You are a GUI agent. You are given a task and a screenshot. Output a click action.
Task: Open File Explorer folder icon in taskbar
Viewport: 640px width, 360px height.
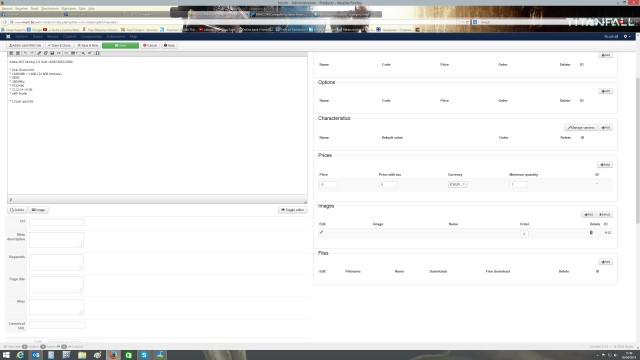pos(82,355)
